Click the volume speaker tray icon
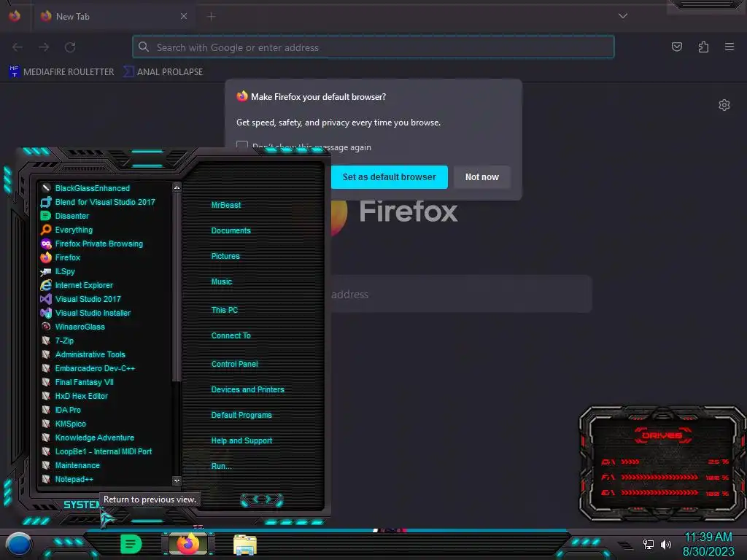The height and width of the screenshot is (560, 747). click(665, 544)
